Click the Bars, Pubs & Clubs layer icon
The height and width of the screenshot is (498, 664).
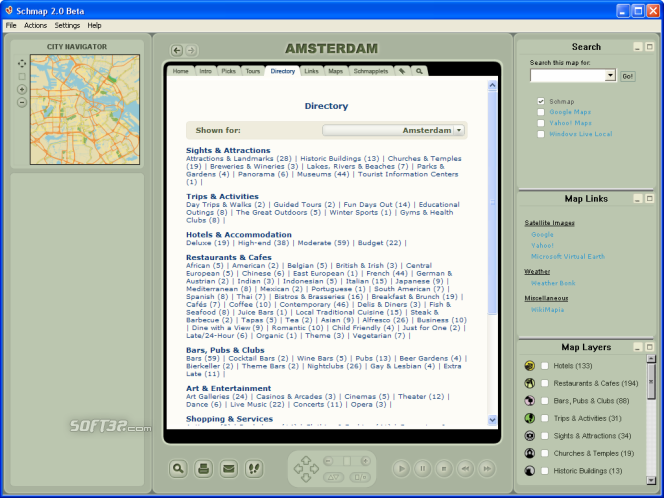529,401
